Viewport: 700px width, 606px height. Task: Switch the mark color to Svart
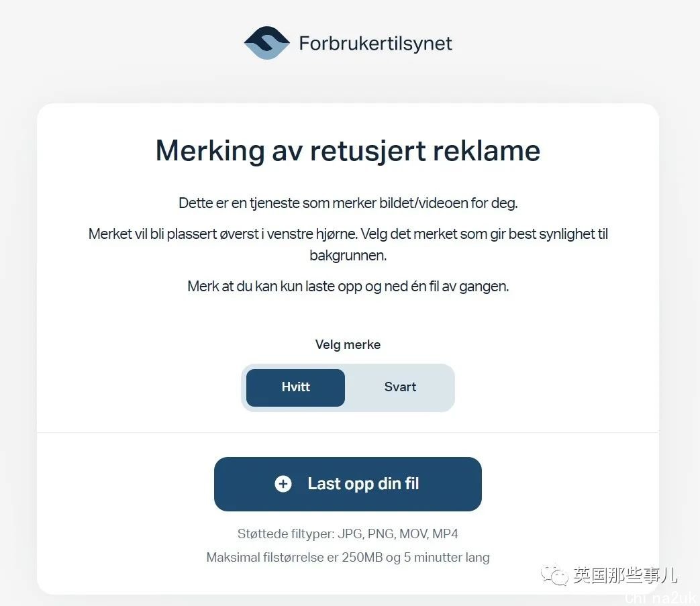coord(400,387)
